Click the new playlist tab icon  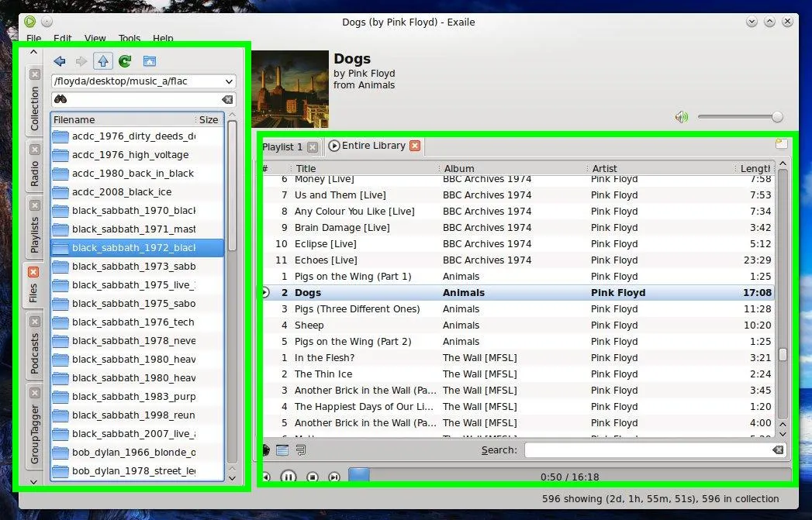pos(781,144)
